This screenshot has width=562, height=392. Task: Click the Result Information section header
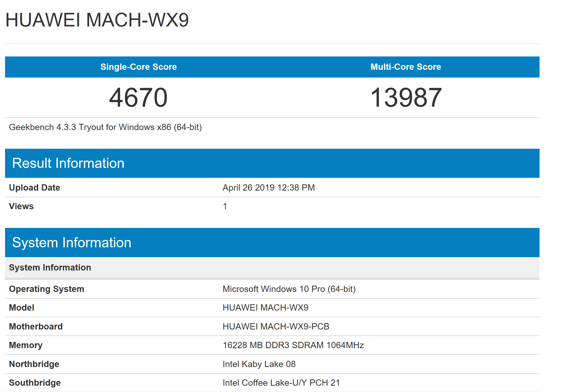click(x=68, y=163)
